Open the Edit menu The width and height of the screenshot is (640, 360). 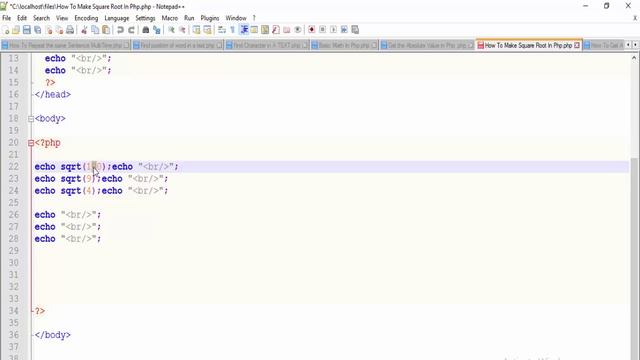point(22,18)
